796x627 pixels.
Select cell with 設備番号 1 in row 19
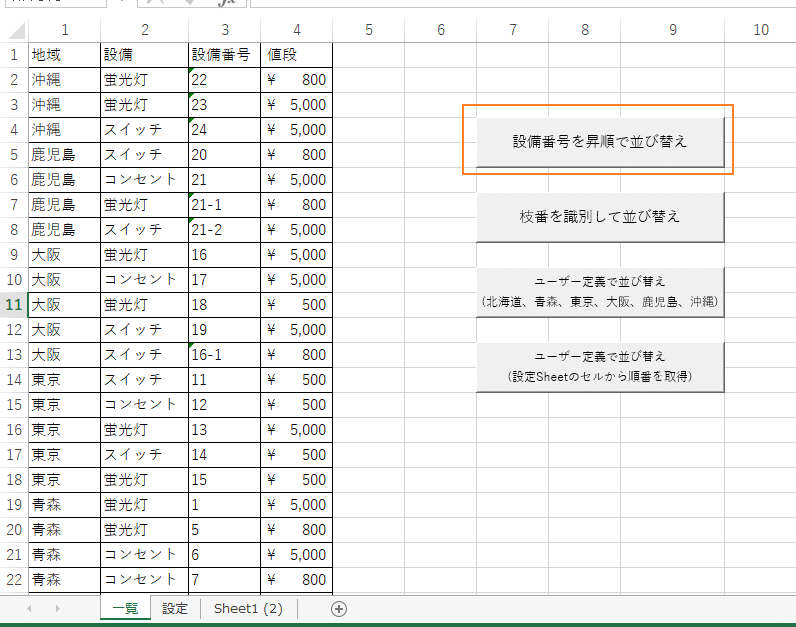tap(224, 505)
